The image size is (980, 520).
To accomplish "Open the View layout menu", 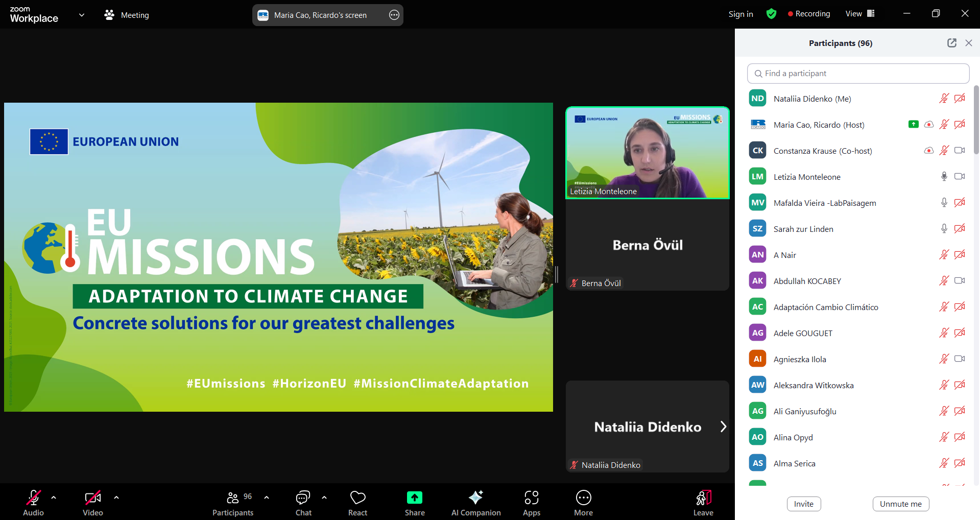I will tap(860, 14).
